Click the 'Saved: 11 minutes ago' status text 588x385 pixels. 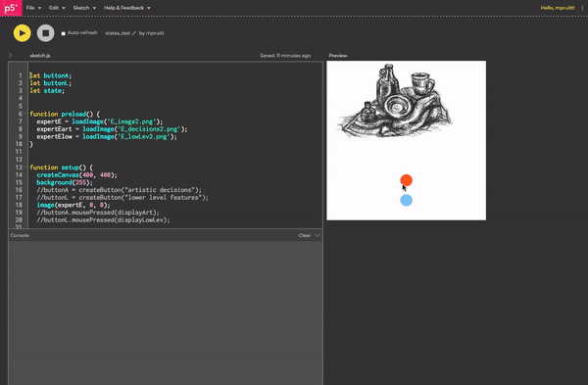click(x=285, y=56)
